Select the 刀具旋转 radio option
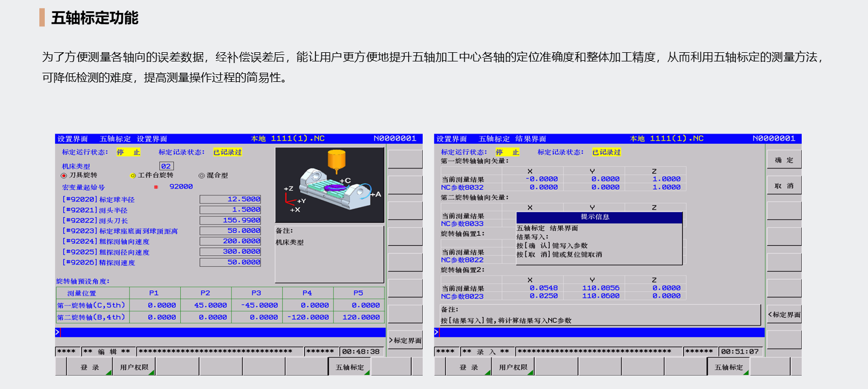 [64, 176]
